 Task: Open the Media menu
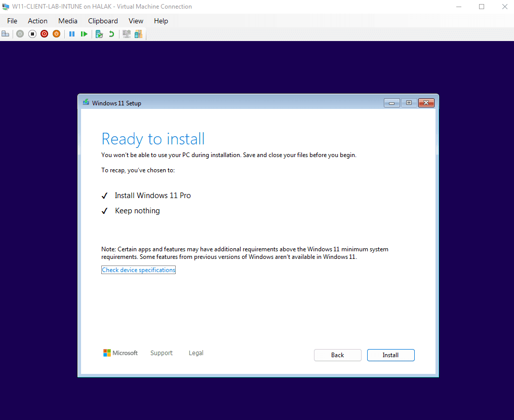point(67,21)
